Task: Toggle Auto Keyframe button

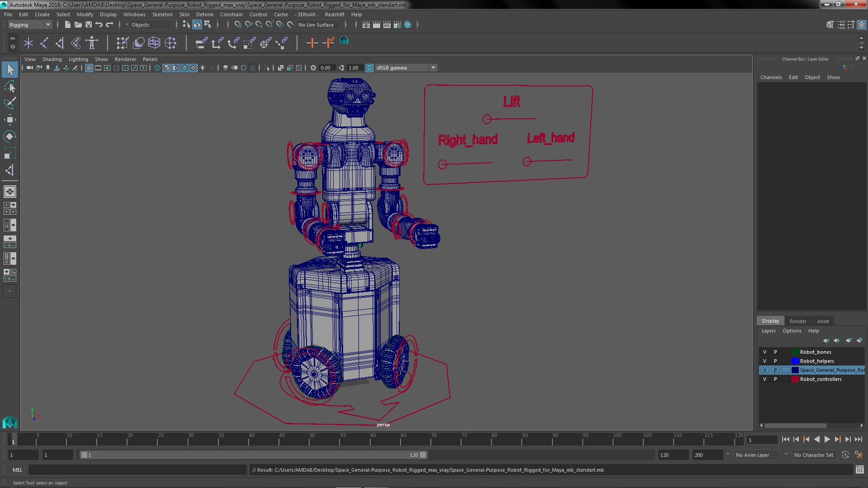Action: tap(845, 455)
